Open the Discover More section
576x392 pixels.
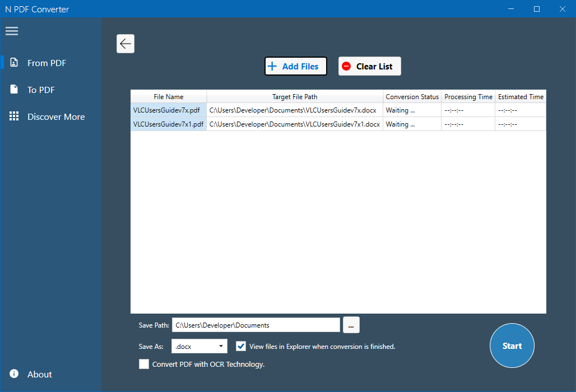pyautogui.click(x=56, y=116)
